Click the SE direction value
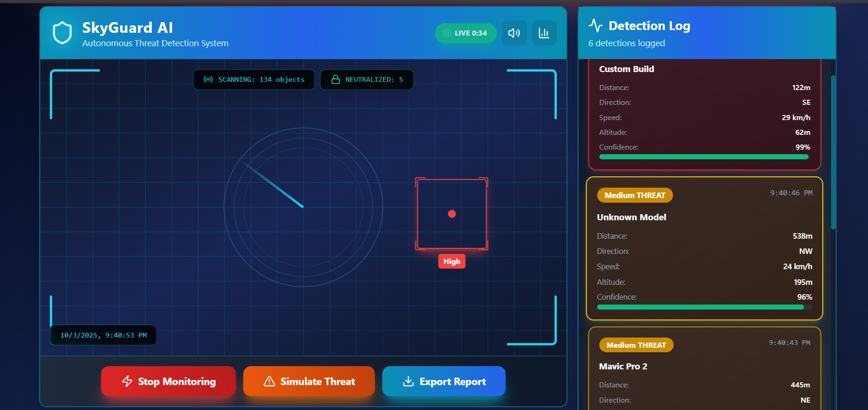868x410 pixels. (x=806, y=102)
